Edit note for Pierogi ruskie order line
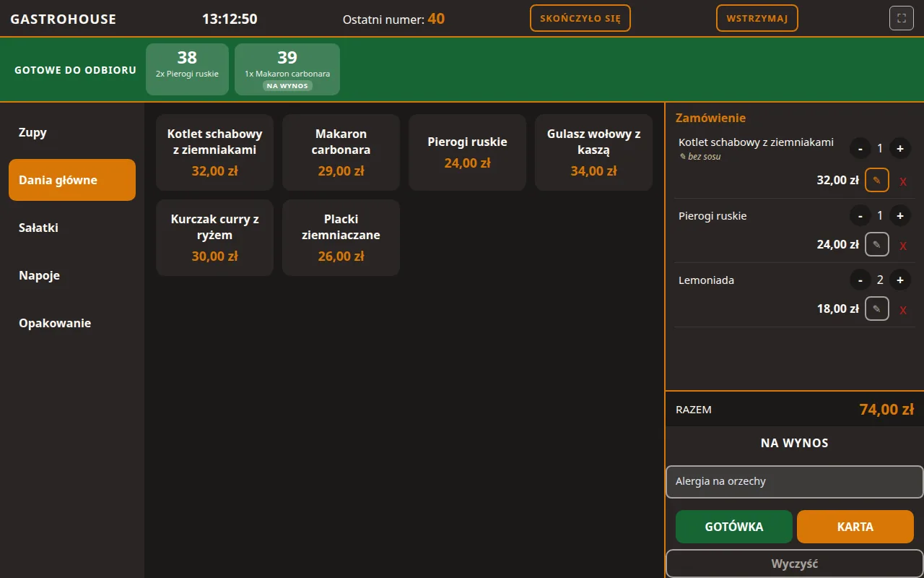 tap(877, 244)
